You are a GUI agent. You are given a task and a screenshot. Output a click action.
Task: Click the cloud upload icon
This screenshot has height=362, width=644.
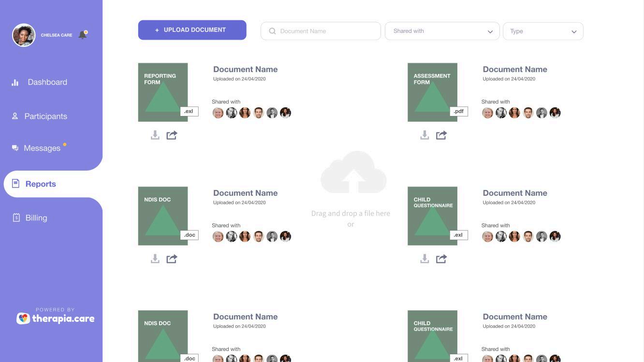click(353, 173)
